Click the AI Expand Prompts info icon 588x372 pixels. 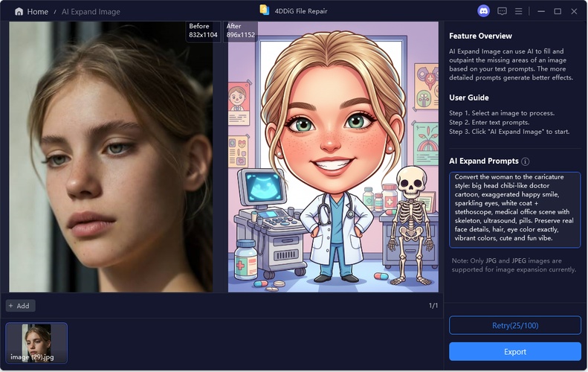(526, 161)
